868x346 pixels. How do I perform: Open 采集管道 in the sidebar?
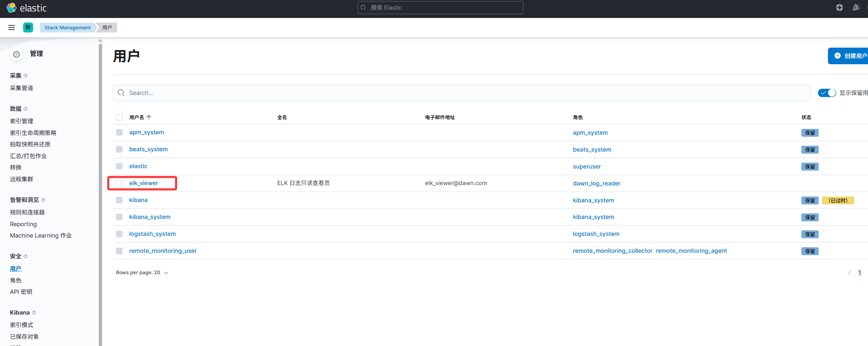22,88
